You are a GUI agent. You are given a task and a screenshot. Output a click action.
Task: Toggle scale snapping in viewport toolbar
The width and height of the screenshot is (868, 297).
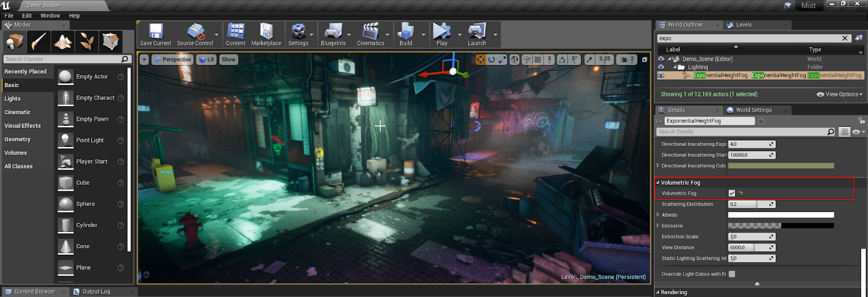590,60
